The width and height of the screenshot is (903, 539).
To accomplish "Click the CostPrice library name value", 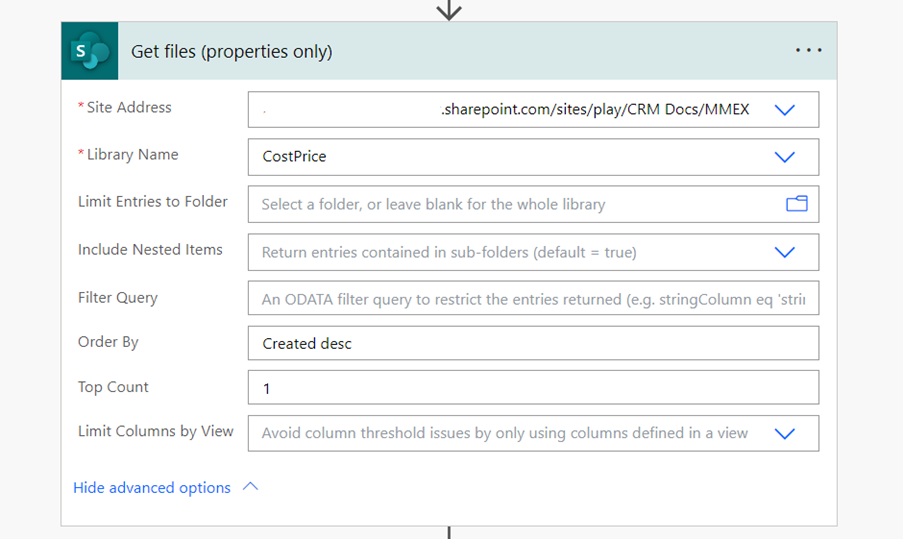I will point(294,157).
